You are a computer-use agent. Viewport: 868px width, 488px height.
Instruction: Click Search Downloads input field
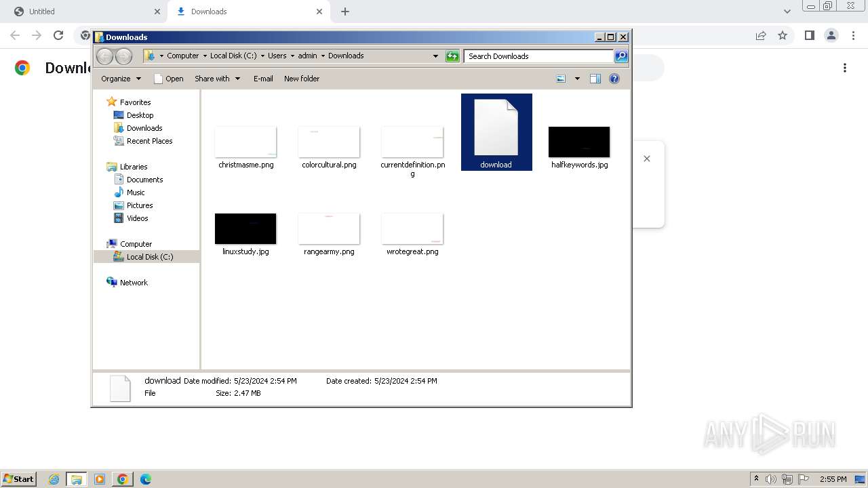coord(539,56)
